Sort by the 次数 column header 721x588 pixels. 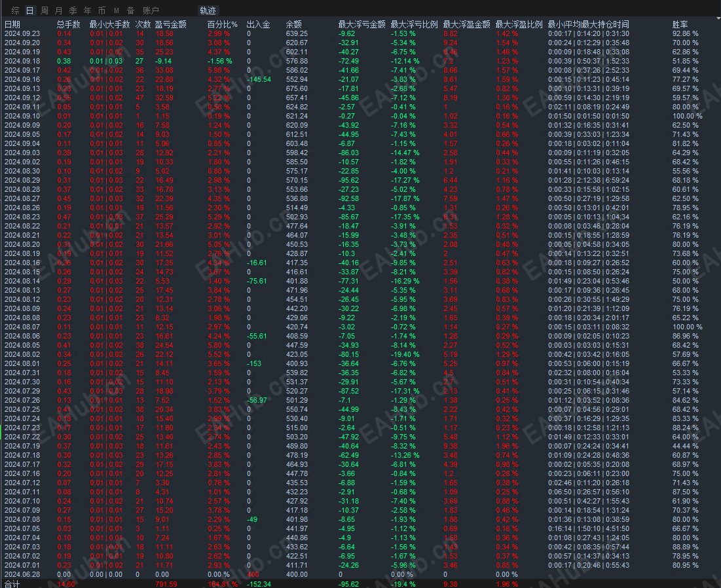point(143,24)
